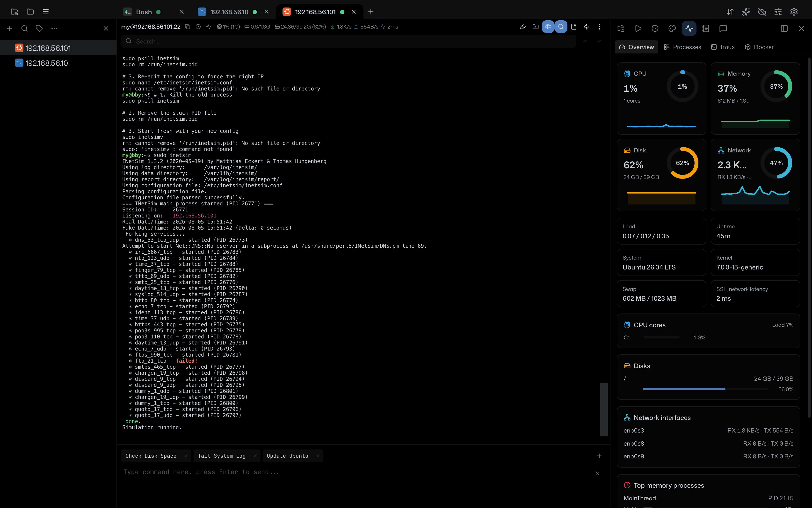Search hosts with sidebar magnifier icon
Image resolution: width=812 pixels, height=508 pixels.
pyautogui.click(x=24, y=29)
